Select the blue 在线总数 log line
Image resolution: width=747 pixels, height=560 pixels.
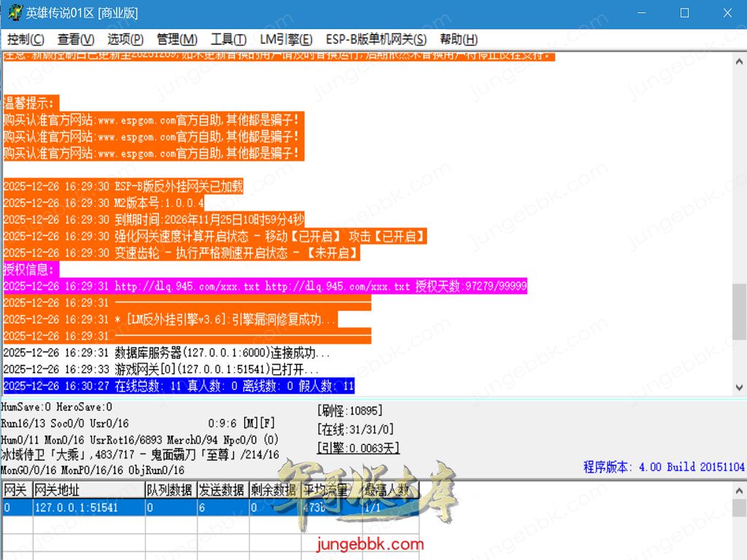pos(179,386)
